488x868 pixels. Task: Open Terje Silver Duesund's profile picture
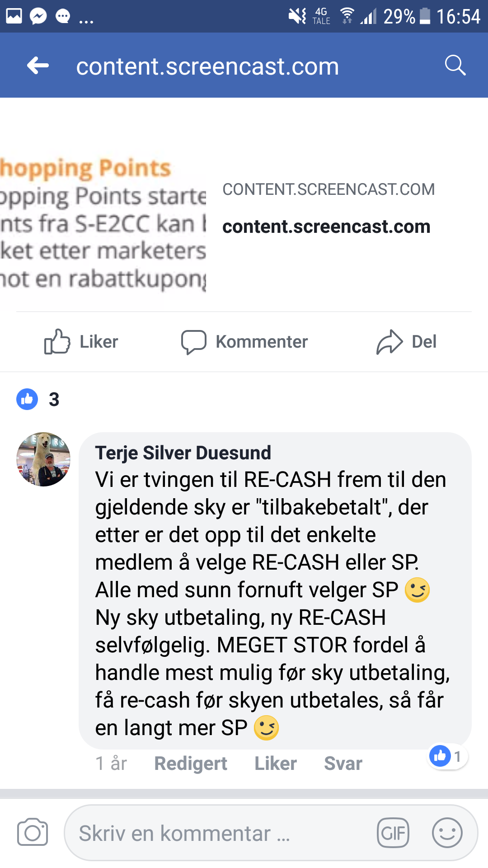pos(43,459)
